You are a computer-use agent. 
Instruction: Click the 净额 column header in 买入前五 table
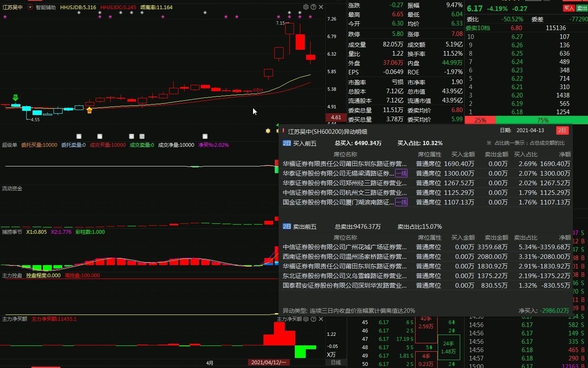coord(565,154)
